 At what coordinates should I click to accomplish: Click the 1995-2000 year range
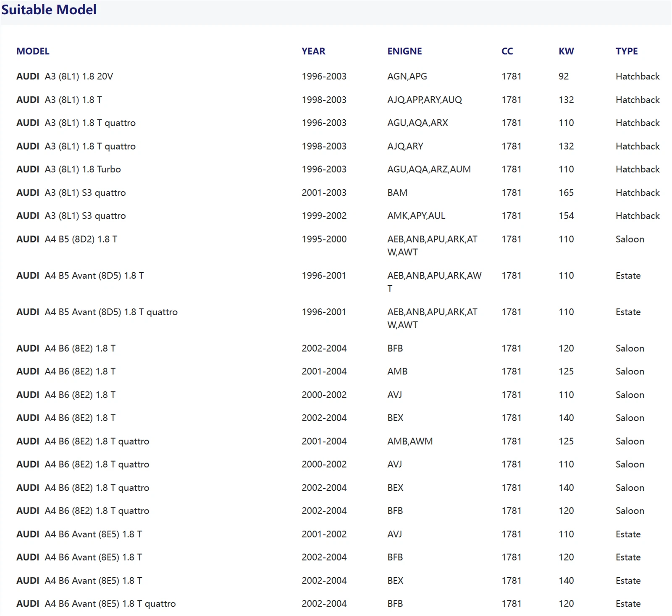pyautogui.click(x=324, y=239)
